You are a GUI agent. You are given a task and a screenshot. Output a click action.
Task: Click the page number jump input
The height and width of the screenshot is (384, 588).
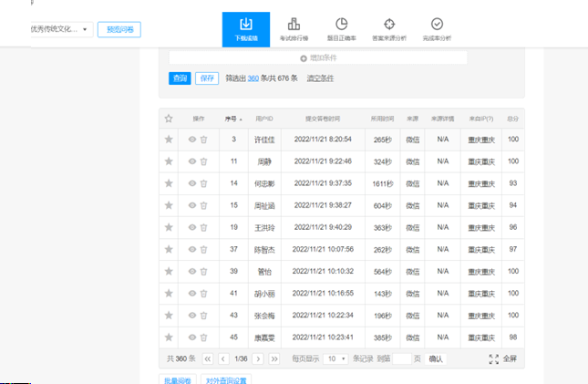(401, 359)
